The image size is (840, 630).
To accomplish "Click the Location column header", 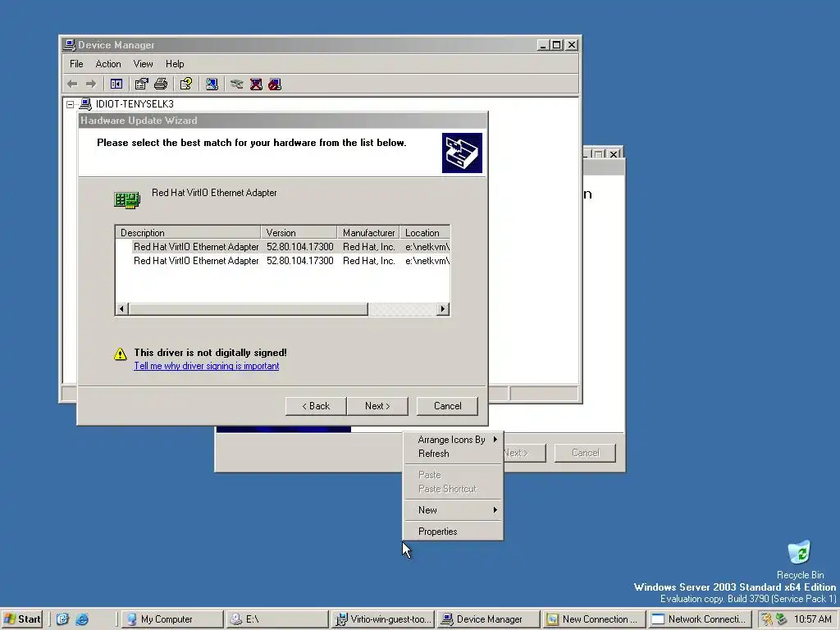I will coord(424,232).
